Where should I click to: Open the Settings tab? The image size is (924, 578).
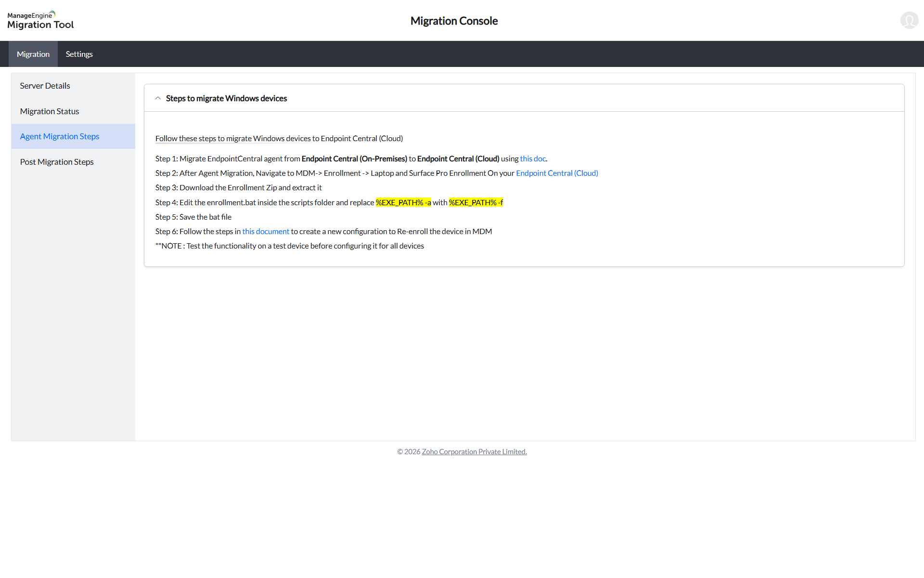pos(79,54)
